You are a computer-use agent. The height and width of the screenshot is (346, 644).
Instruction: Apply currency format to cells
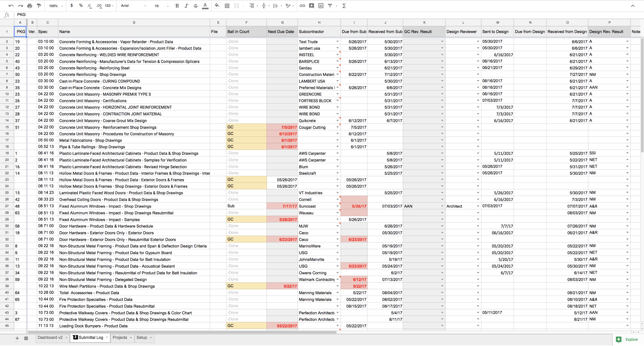(x=72, y=6)
